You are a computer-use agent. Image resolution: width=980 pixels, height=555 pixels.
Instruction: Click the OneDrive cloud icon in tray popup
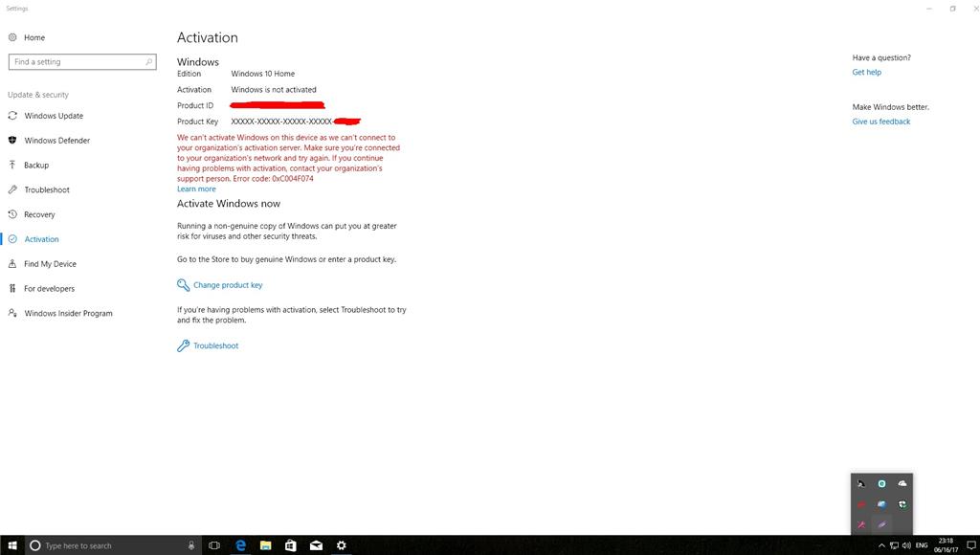point(902,484)
